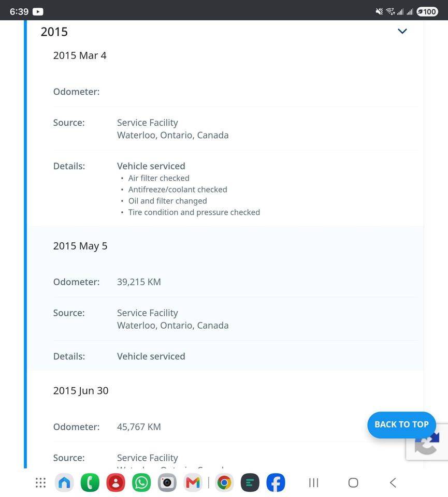448x497 pixels.
Task: Open the red Contacts app
Action: (x=115, y=483)
